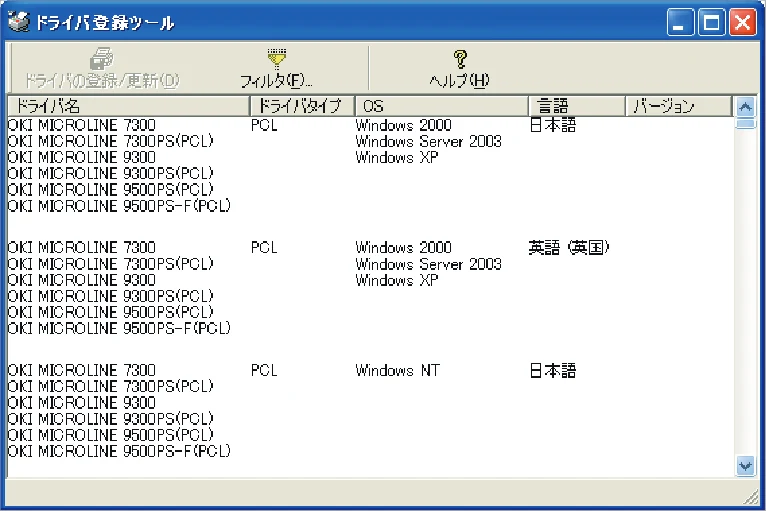This screenshot has width=766, height=511.
Task: Sort by the OS column header
Action: point(442,106)
